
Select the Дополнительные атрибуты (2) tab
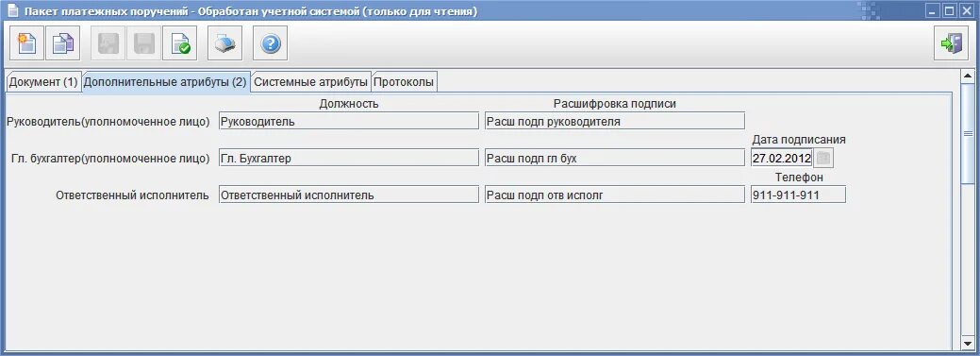(x=165, y=82)
